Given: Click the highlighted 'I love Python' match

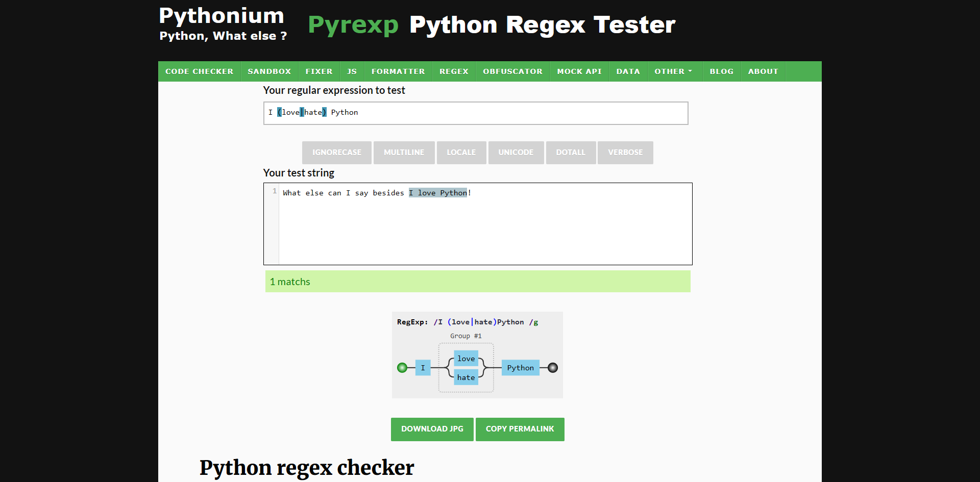Looking at the screenshot, I should tap(438, 193).
